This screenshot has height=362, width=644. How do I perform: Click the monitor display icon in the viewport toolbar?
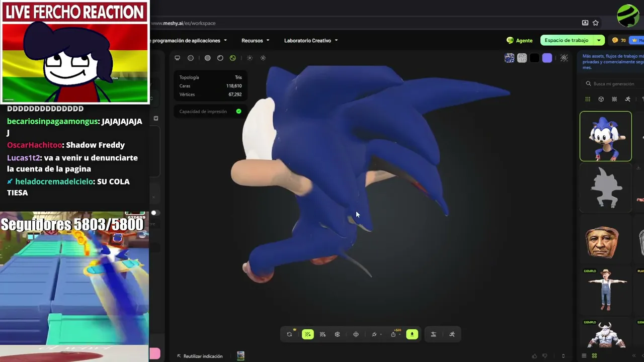177,58
